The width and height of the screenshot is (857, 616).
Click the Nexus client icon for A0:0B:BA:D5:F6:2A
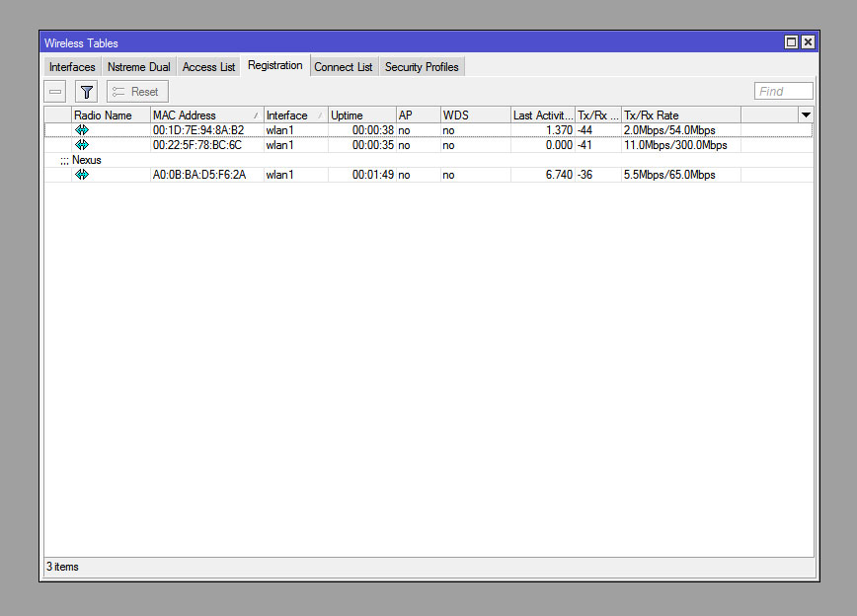pyautogui.click(x=82, y=175)
